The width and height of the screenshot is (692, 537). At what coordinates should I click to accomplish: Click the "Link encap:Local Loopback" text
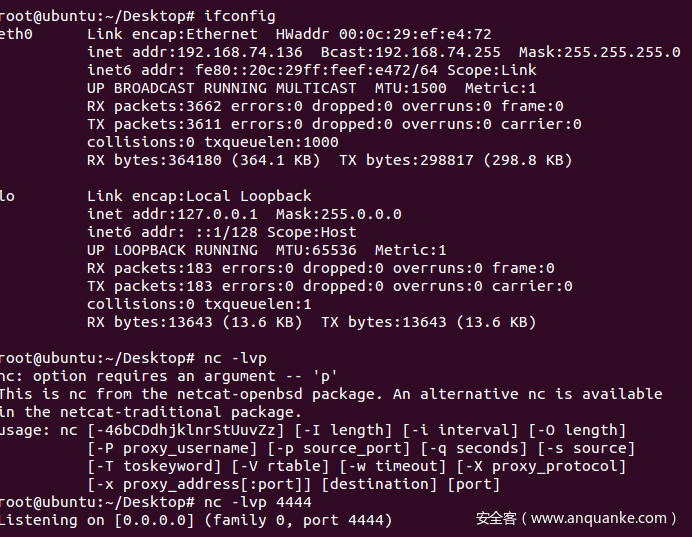click(199, 196)
